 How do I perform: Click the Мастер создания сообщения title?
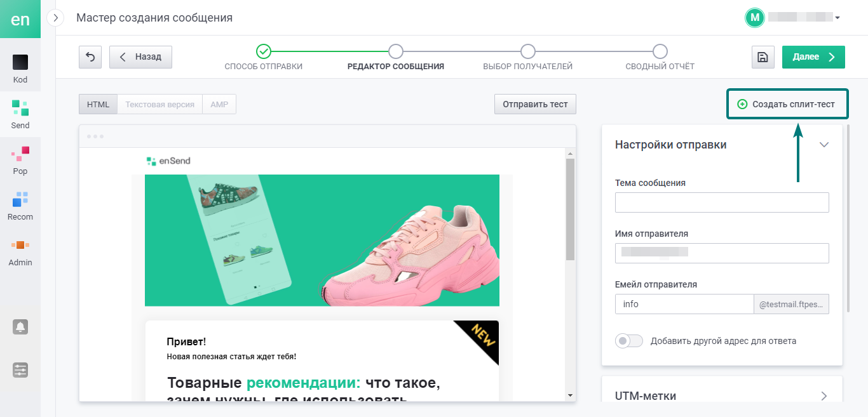click(154, 18)
